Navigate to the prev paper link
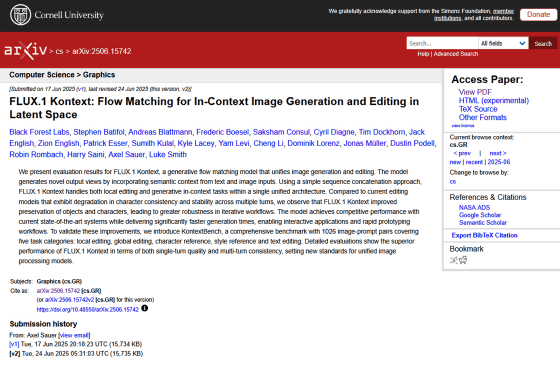Image resolution: width=560 pixels, height=365 pixels. tap(462, 153)
